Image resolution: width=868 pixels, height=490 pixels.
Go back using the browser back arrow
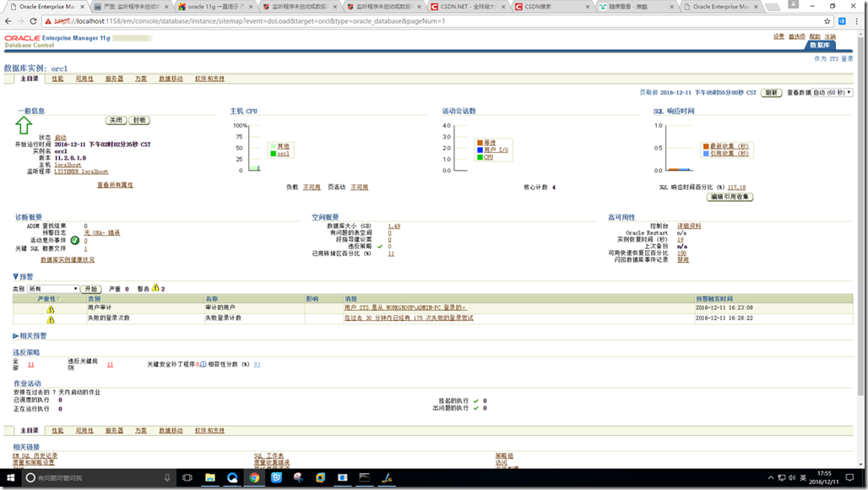tap(8, 21)
